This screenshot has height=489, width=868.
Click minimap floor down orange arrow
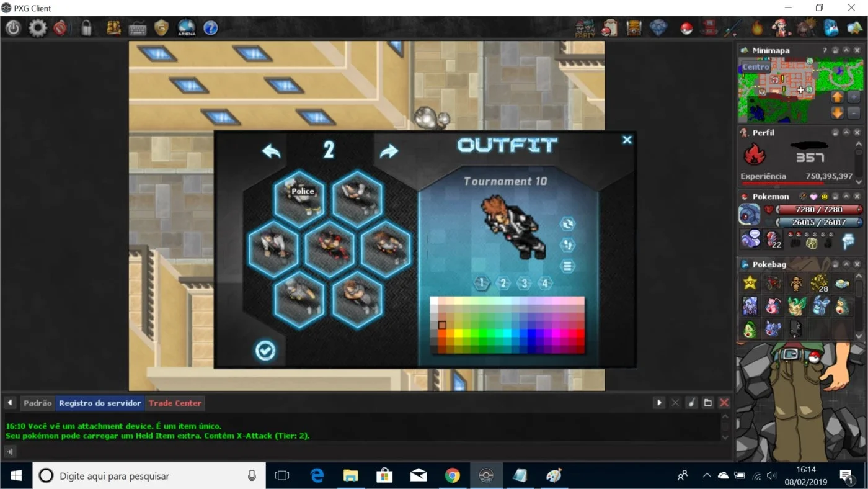[x=837, y=113]
